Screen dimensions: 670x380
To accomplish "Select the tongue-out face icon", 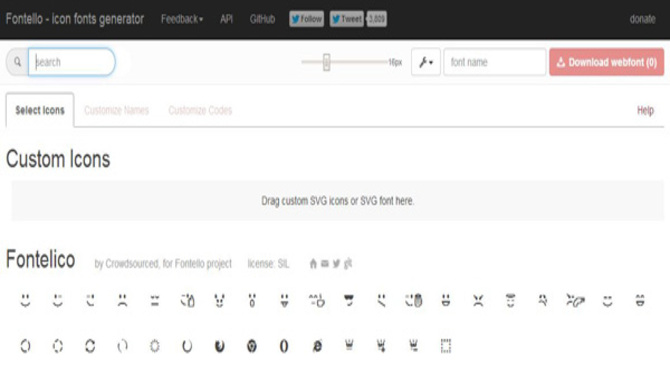I will pos(284,300).
